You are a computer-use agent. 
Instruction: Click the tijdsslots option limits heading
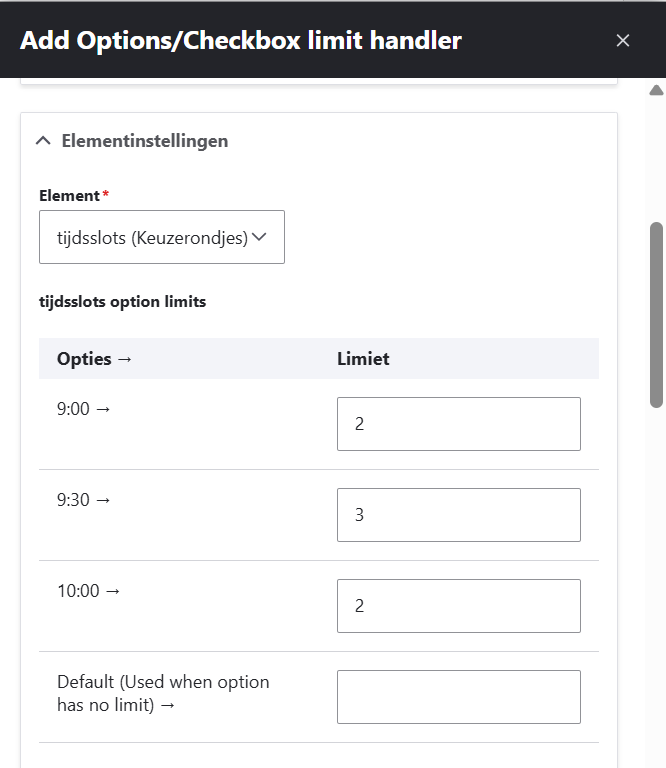click(x=122, y=301)
